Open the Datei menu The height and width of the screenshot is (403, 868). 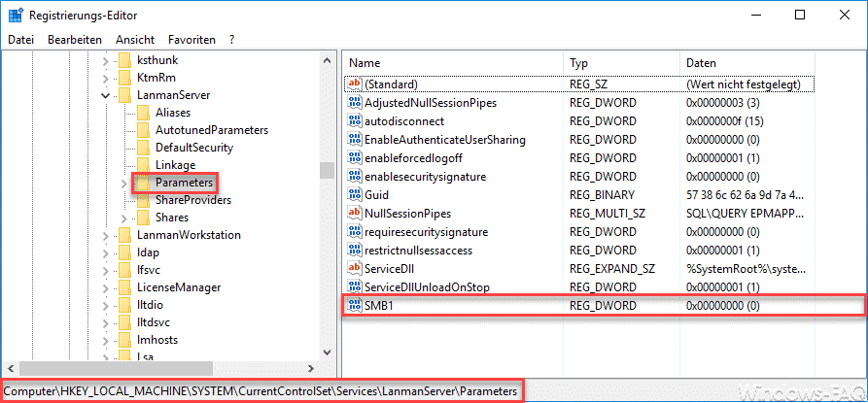click(21, 40)
